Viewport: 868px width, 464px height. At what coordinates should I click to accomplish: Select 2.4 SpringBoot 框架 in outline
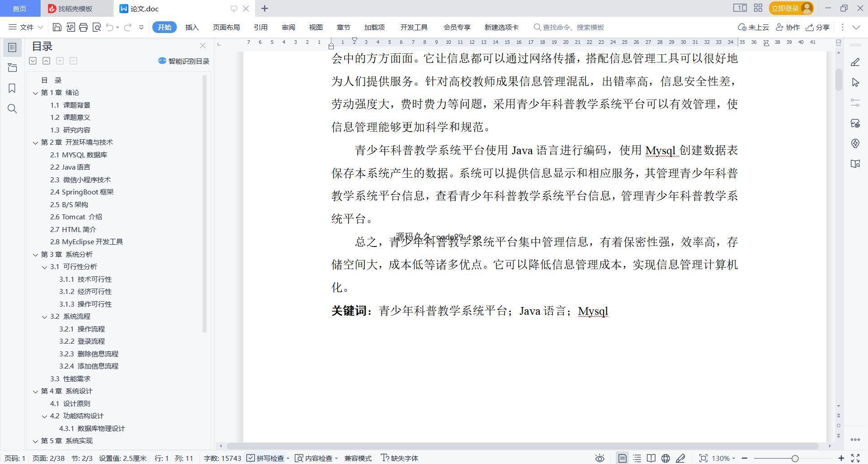82,192
